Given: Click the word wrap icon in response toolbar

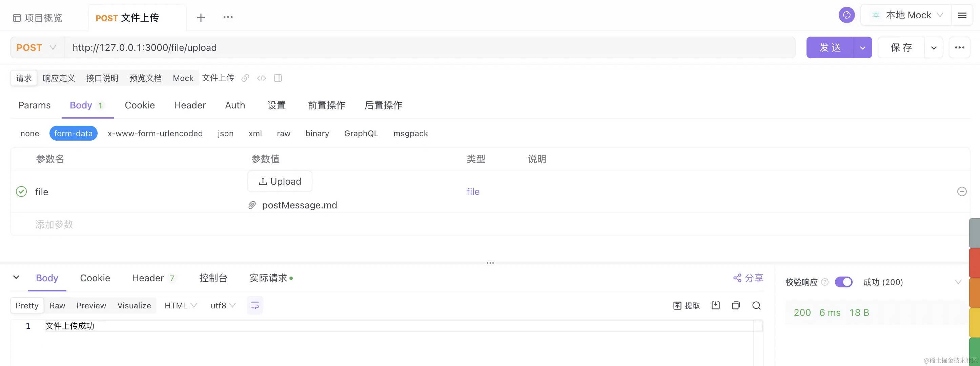Looking at the screenshot, I should (x=254, y=305).
